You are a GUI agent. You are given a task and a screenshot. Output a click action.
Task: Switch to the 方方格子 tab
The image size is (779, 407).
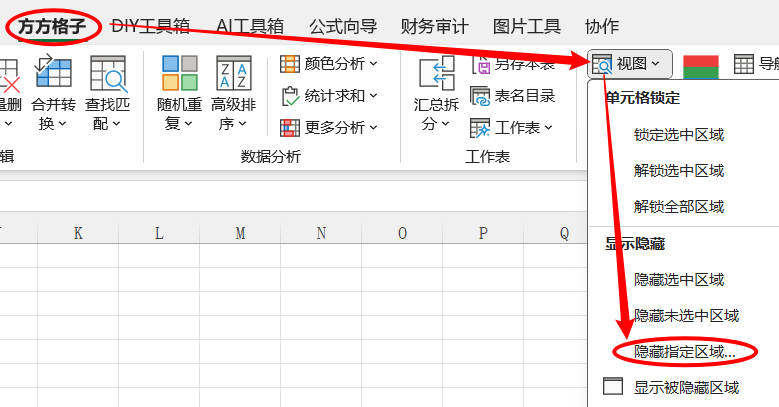(x=52, y=27)
